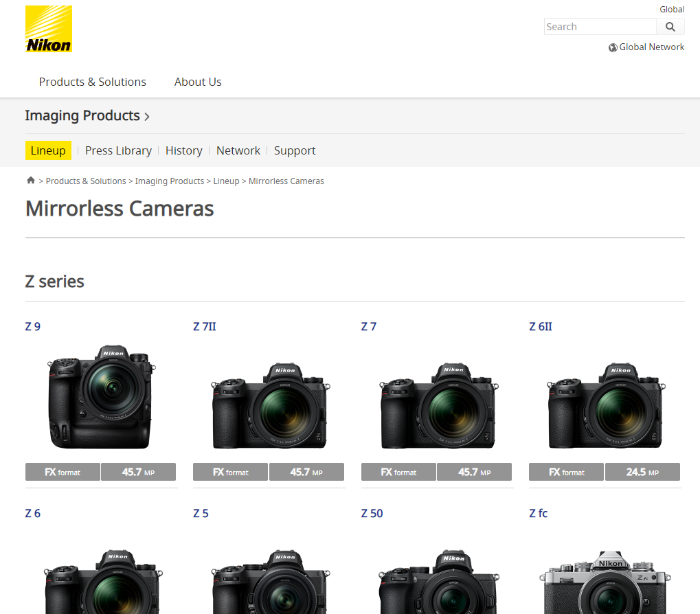Image resolution: width=700 pixels, height=614 pixels.
Task: Click the home icon in breadcrumb
Action: (x=30, y=181)
